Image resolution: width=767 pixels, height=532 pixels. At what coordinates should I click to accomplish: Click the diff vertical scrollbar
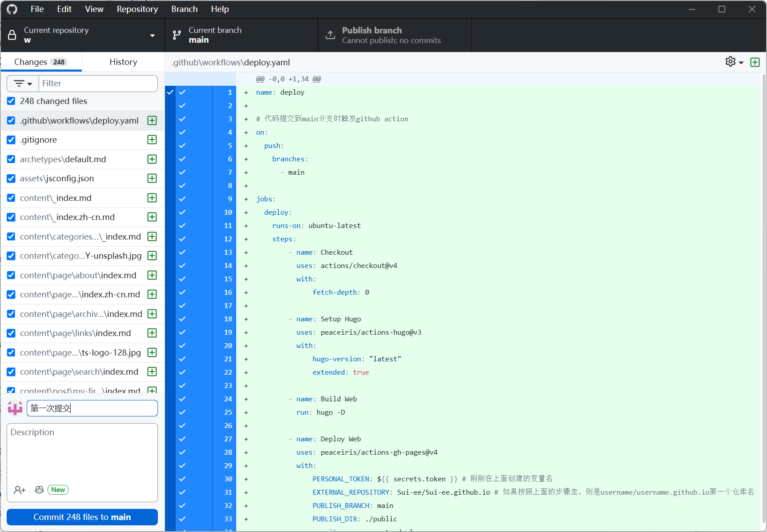(x=764, y=298)
